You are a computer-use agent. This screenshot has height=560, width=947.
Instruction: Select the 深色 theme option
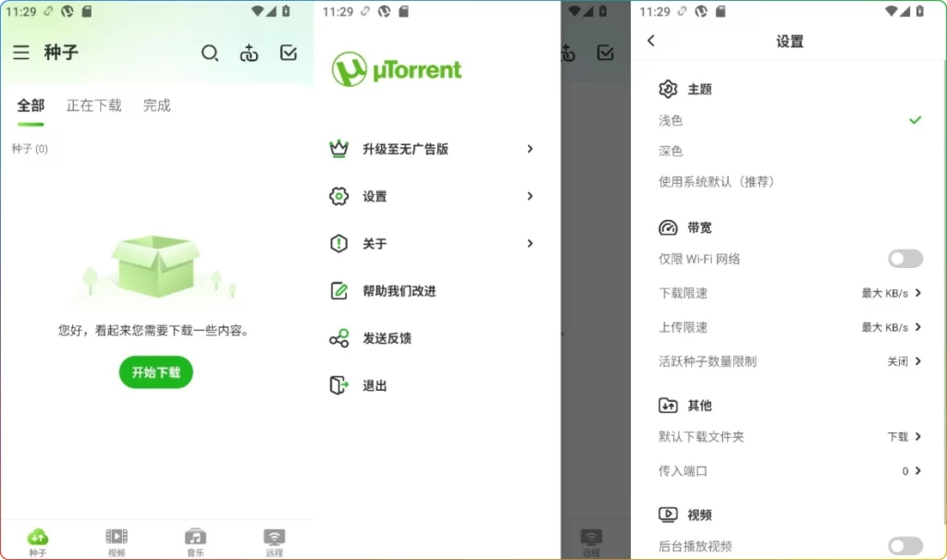(671, 151)
